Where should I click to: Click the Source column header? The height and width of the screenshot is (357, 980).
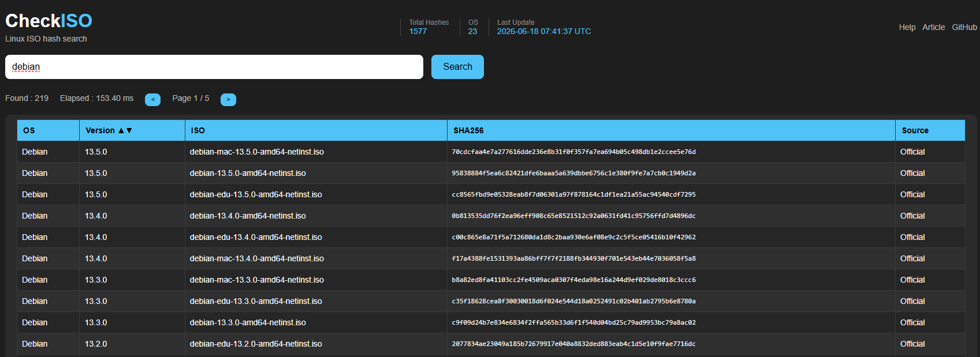[930, 130]
